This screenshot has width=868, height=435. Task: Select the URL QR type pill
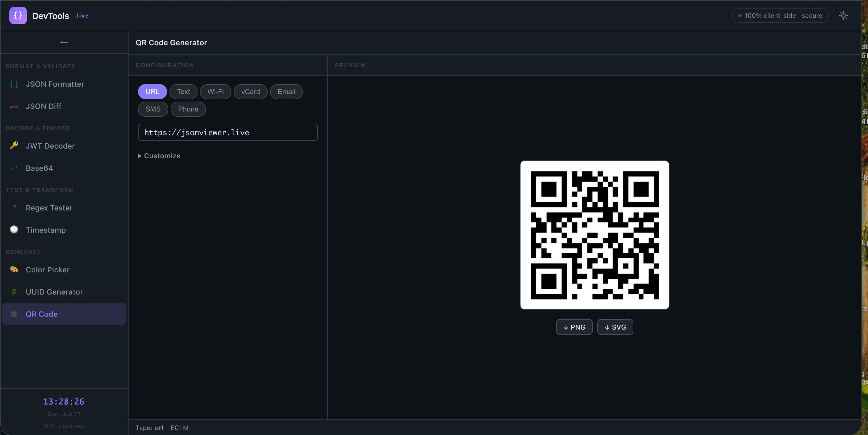152,92
